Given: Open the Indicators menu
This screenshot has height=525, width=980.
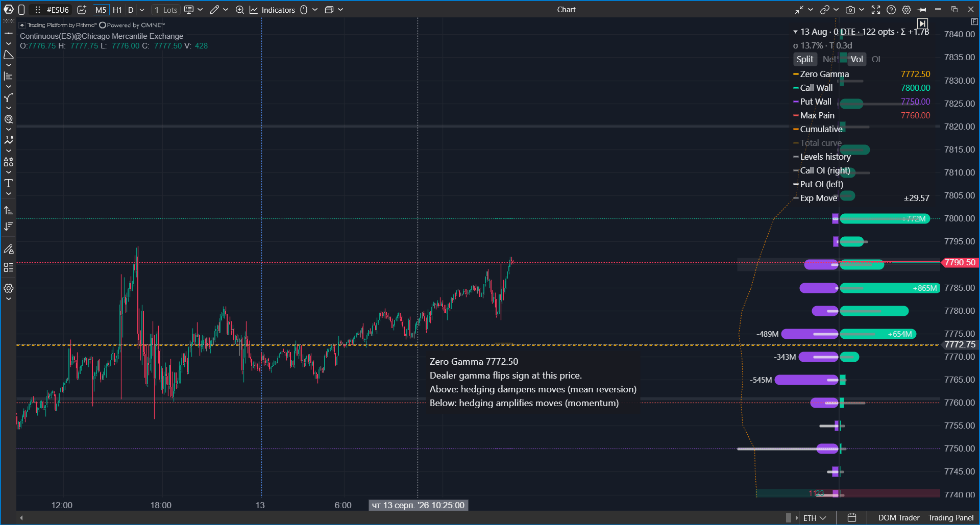Looking at the screenshot, I should pos(273,10).
